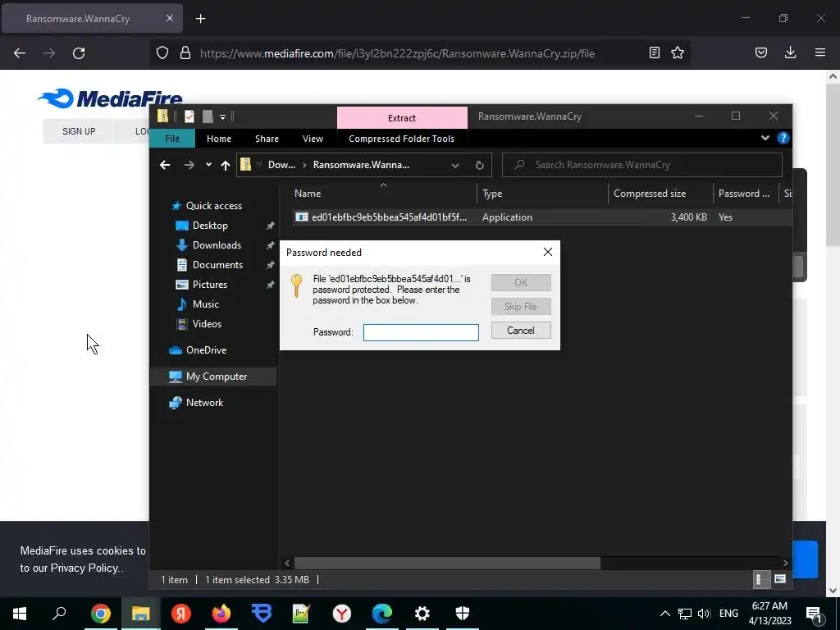Switch Explorer to details view icon

tap(759, 579)
